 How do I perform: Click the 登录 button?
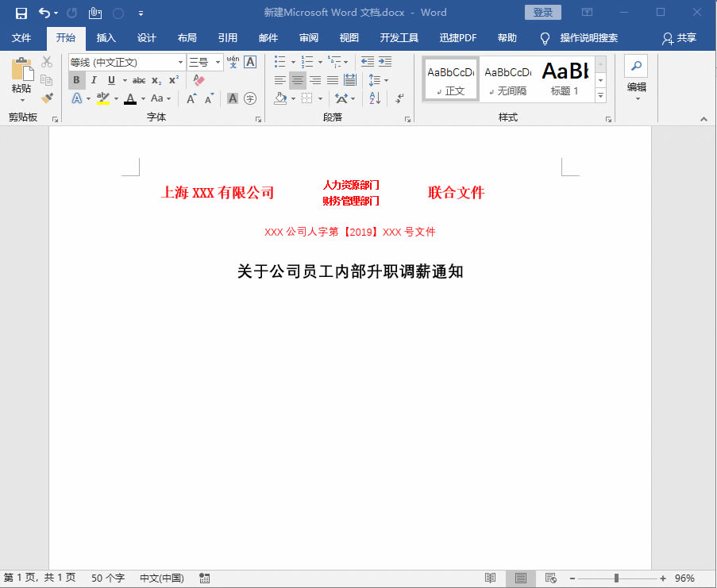[545, 12]
